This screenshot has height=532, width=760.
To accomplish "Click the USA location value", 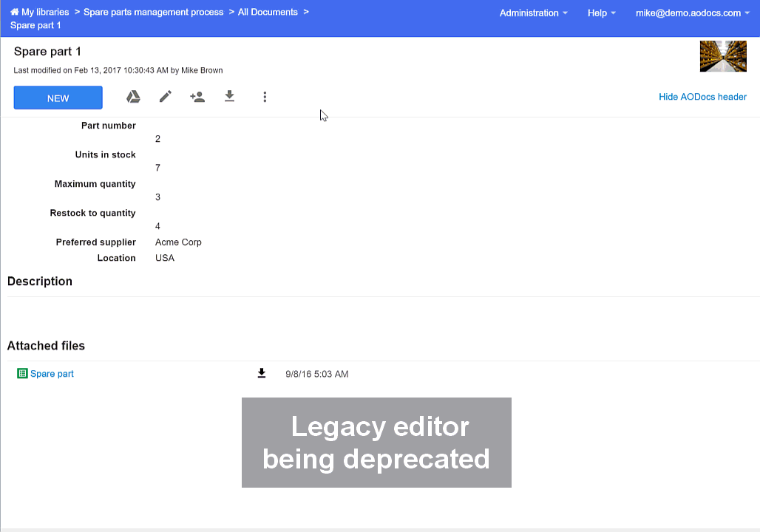I will pos(165,258).
